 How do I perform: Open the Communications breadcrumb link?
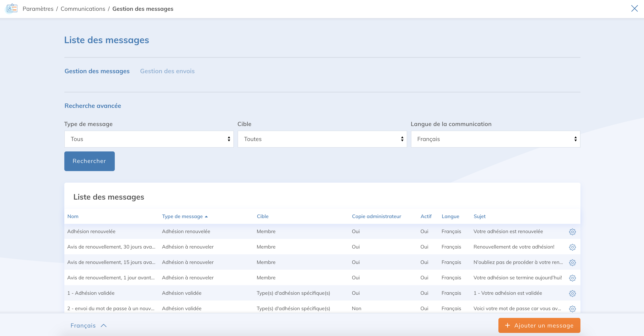(83, 8)
